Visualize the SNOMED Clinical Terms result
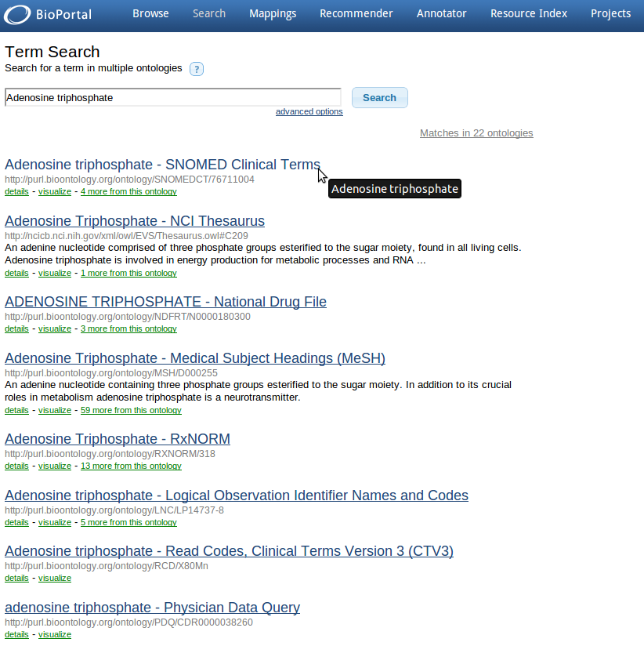This screenshot has width=644, height=646. click(x=55, y=191)
